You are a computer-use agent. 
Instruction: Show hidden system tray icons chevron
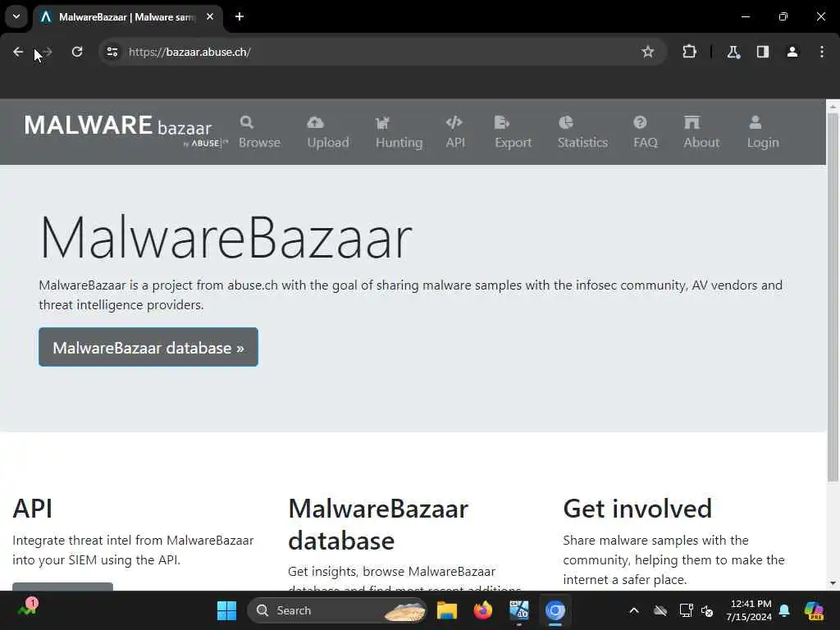coord(634,610)
